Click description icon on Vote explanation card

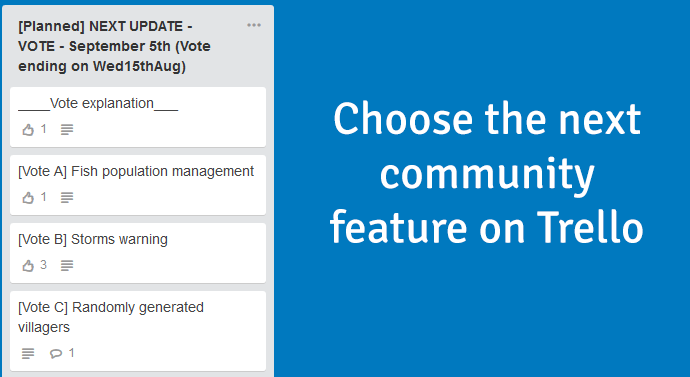[67, 130]
